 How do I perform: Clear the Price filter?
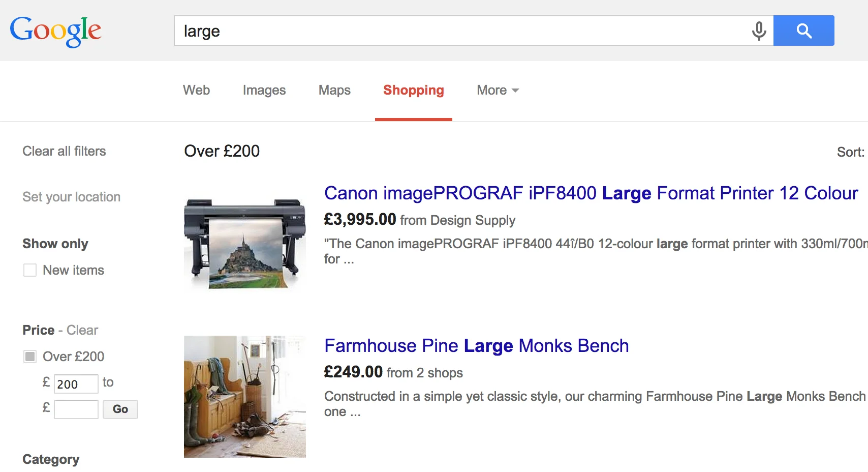(82, 330)
